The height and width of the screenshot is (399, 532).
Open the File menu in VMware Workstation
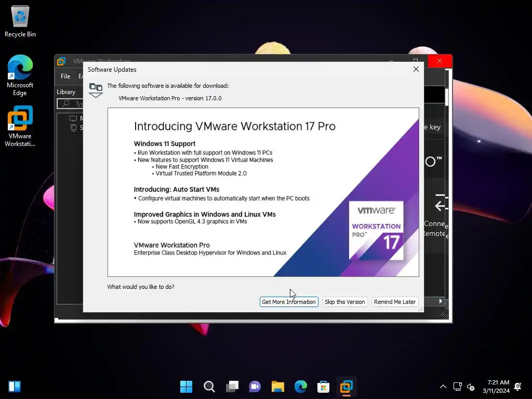(x=65, y=76)
